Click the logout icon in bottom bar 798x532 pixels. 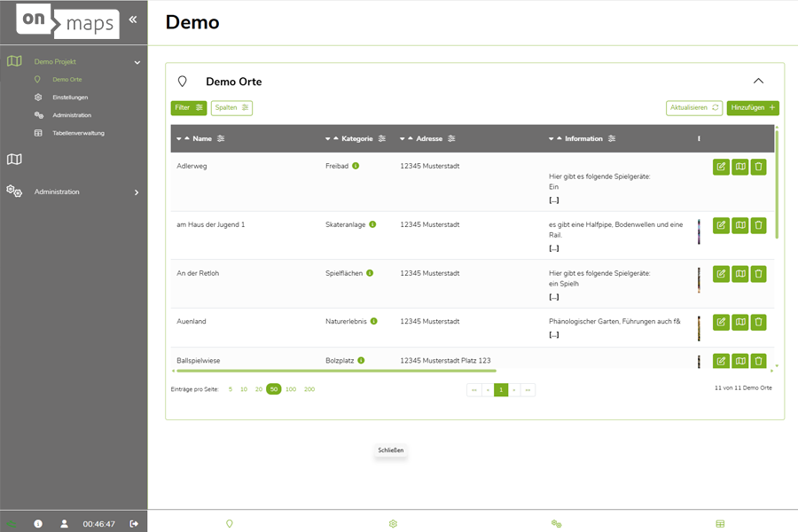tap(134, 524)
